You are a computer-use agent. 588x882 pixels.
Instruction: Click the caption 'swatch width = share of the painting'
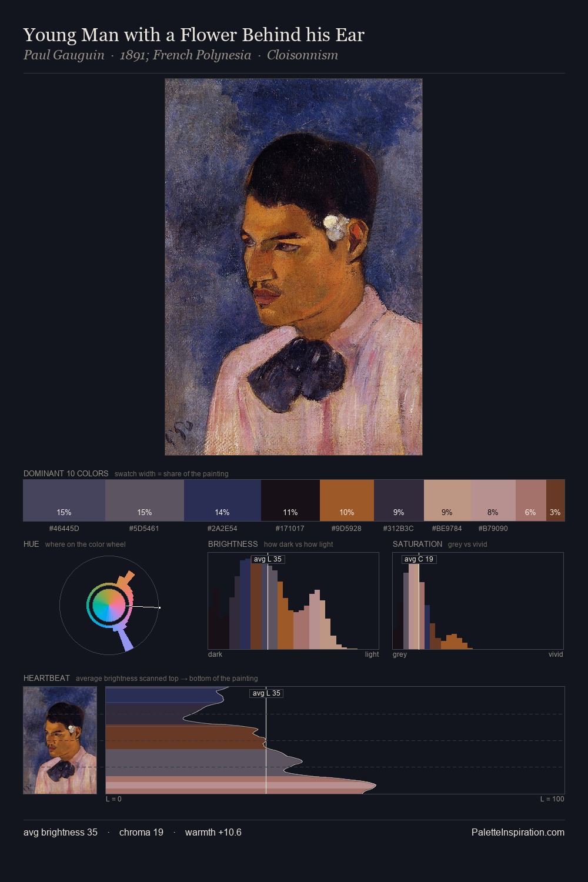pos(172,474)
